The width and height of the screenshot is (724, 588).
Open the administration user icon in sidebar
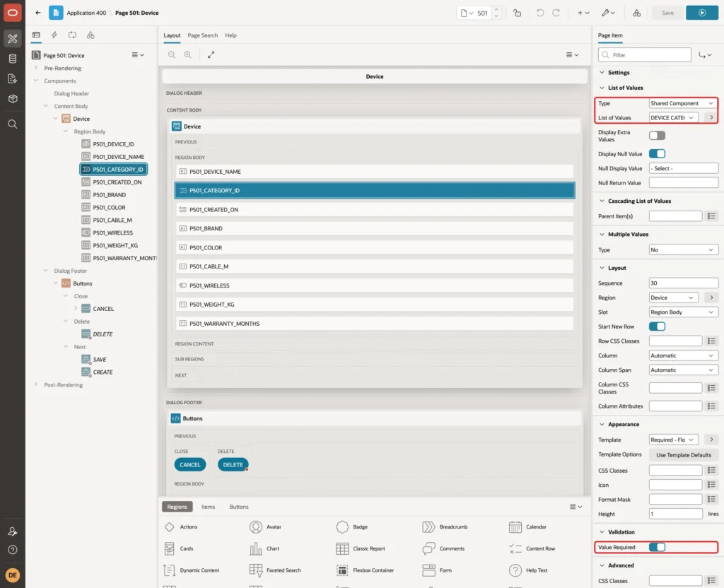(13, 531)
